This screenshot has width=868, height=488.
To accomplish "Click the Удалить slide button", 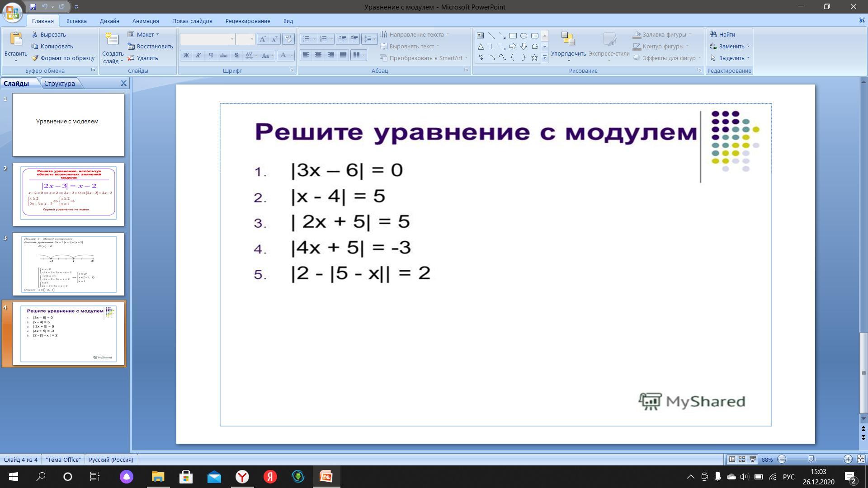I will click(x=143, y=58).
